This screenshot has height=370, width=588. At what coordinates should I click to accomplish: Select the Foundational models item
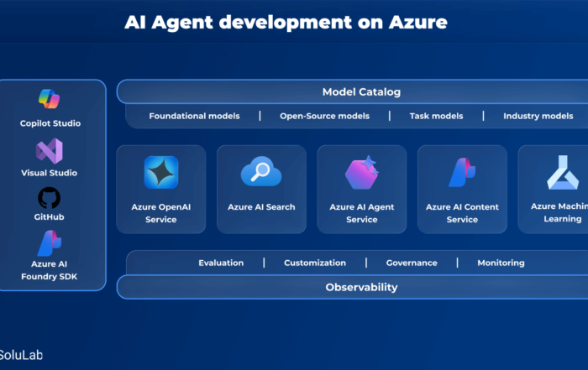194,116
